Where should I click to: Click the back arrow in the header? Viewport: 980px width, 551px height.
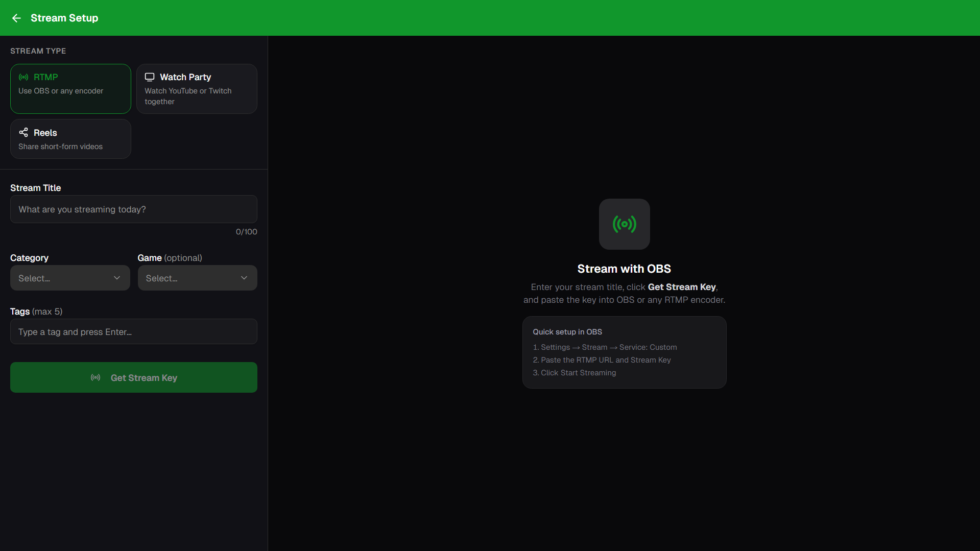click(x=16, y=18)
